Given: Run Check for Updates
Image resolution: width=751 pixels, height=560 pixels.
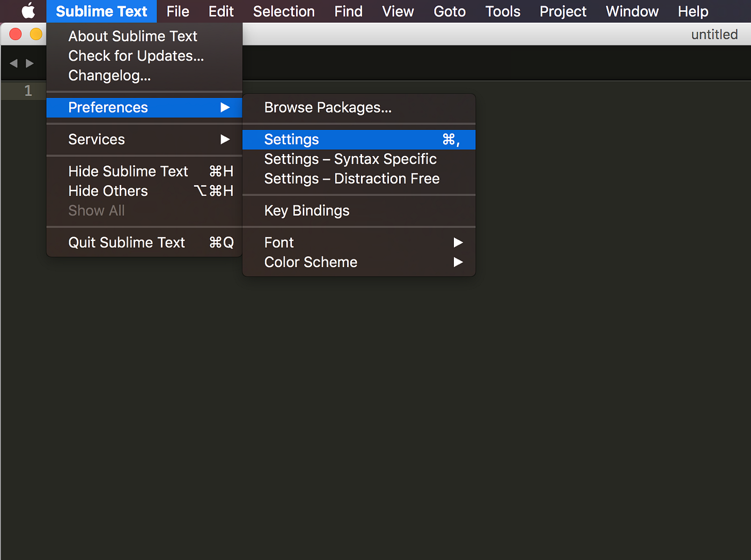Looking at the screenshot, I should [135, 55].
